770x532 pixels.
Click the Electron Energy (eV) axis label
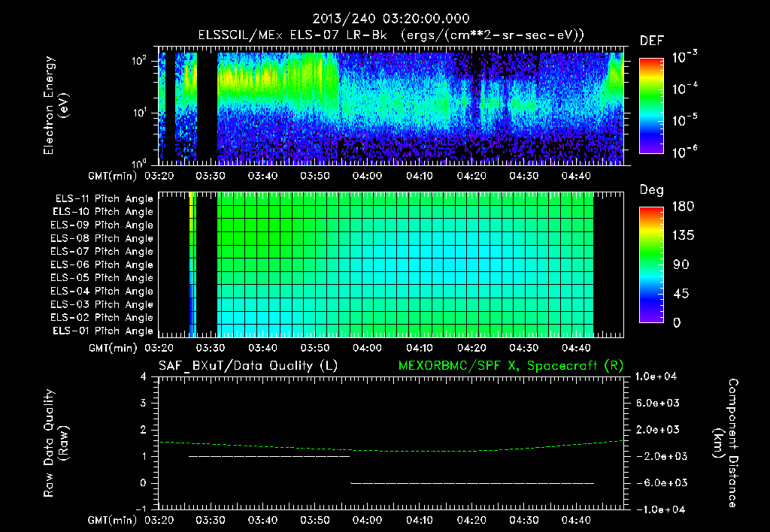[x=56, y=105]
